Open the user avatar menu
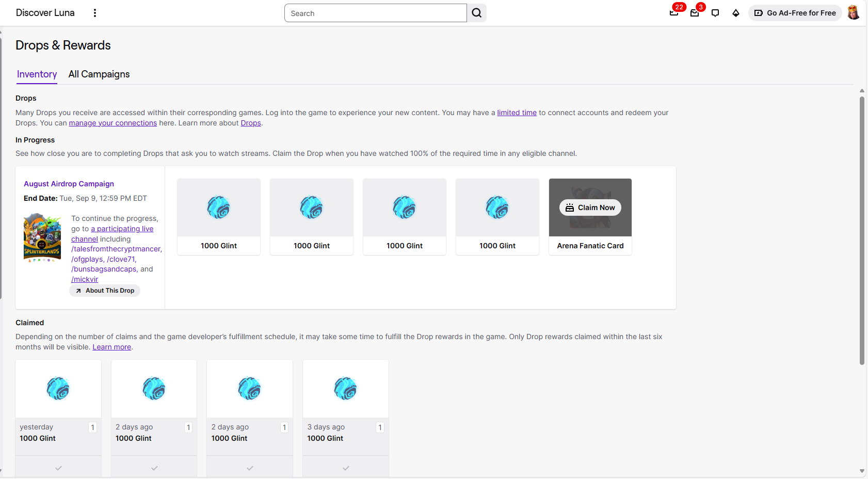The image size is (868, 479). (x=854, y=13)
